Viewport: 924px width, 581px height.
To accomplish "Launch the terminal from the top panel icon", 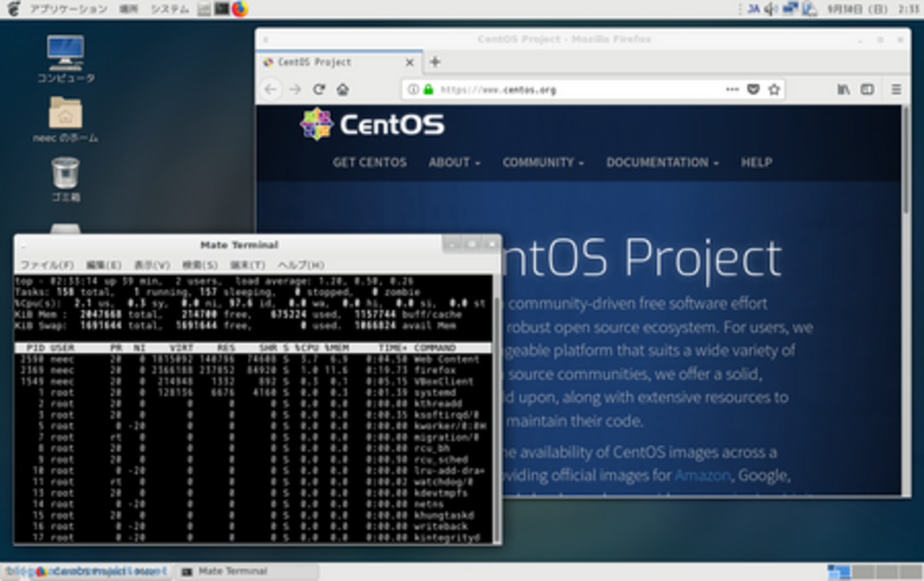I will click(222, 9).
